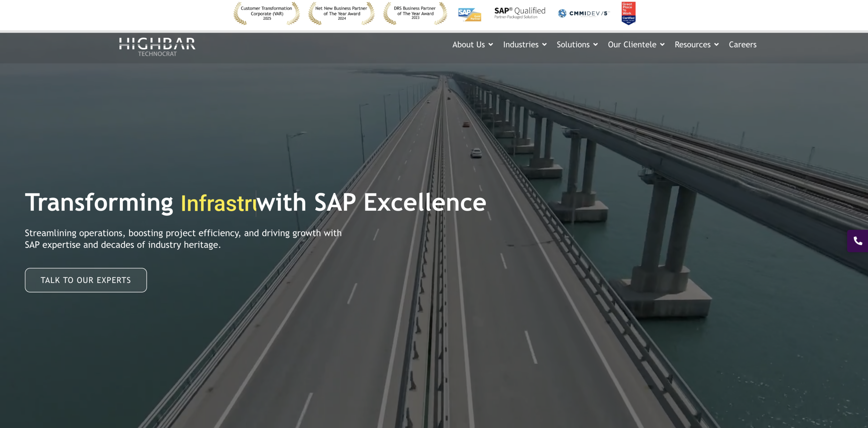View the Customer Transformation Corporate 2025 award

pos(267,13)
